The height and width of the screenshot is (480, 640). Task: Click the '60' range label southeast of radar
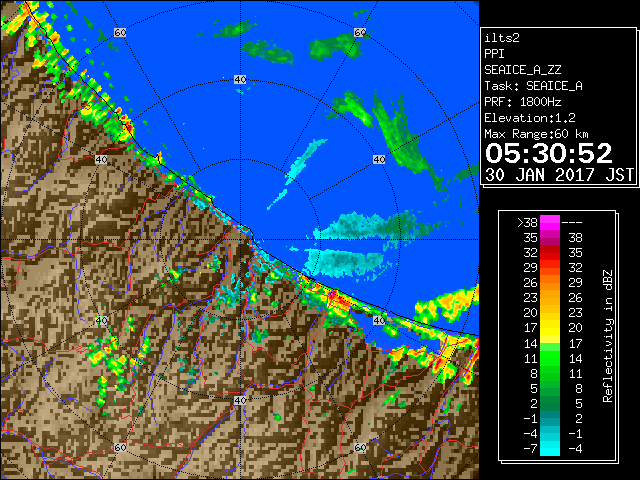click(360, 447)
